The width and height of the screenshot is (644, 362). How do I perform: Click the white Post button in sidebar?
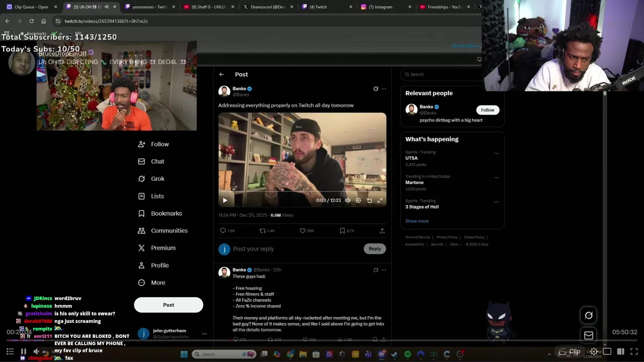click(169, 305)
